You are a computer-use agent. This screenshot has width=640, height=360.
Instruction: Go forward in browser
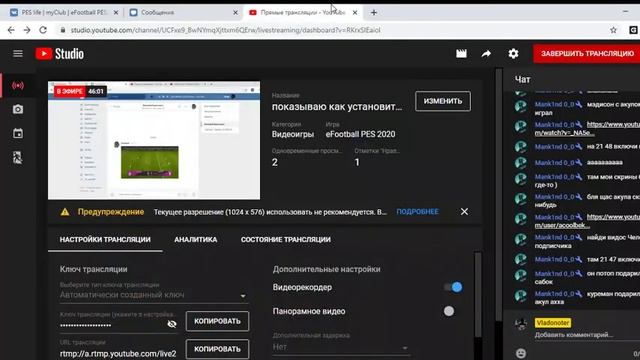[x=27, y=30]
